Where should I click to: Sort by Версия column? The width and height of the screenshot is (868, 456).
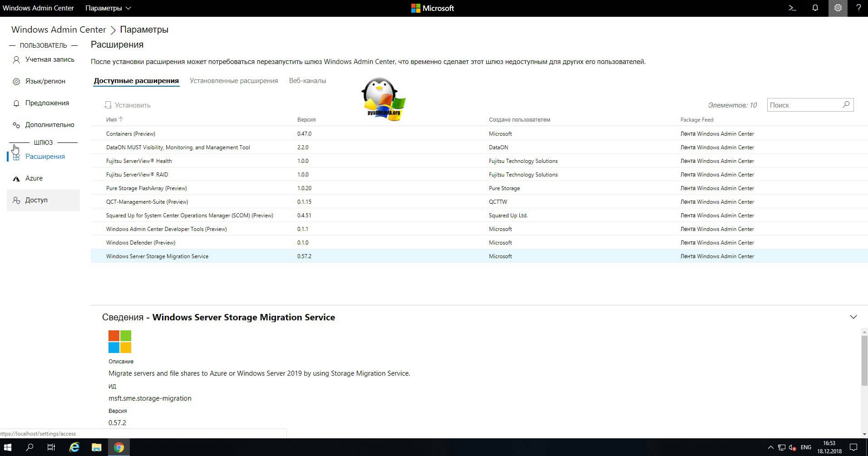pos(306,120)
